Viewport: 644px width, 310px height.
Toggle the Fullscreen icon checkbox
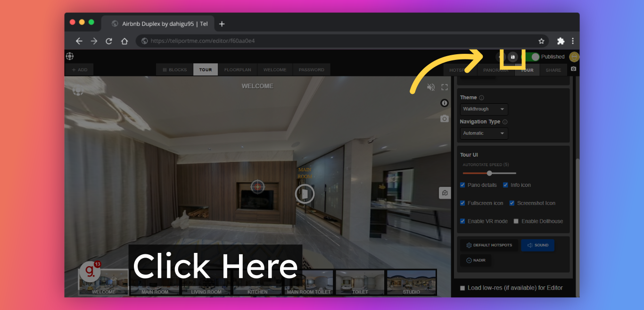point(462,203)
